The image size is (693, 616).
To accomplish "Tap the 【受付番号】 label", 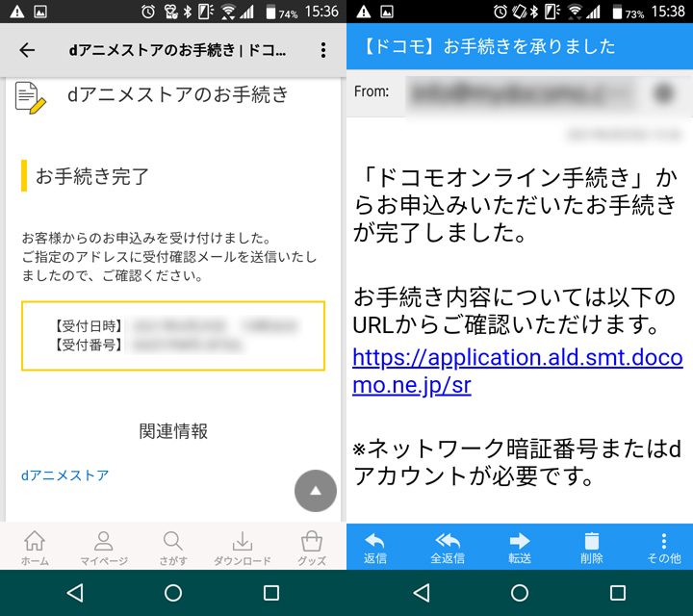I will coord(89,345).
